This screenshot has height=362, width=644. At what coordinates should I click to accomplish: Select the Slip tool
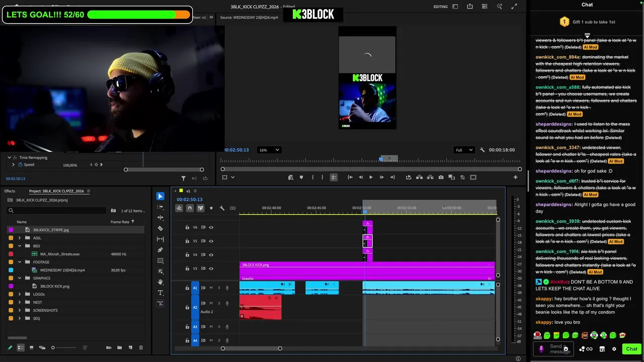[x=160, y=239]
